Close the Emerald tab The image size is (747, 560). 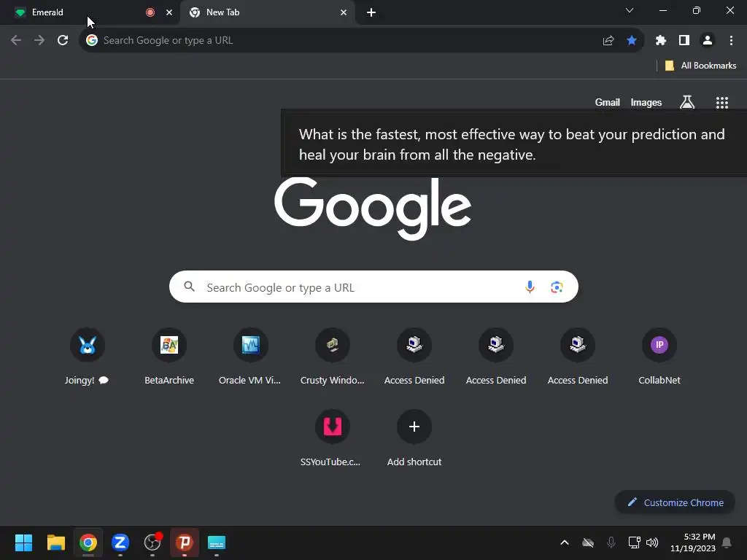pos(169,12)
